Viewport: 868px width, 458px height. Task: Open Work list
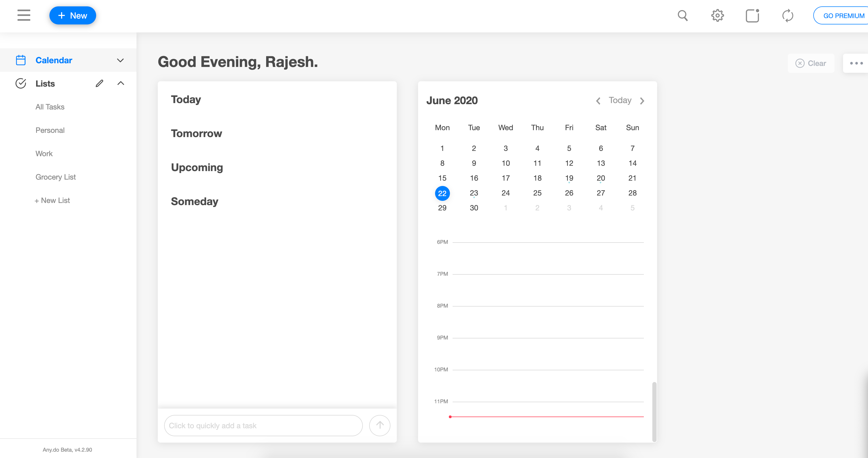point(44,154)
